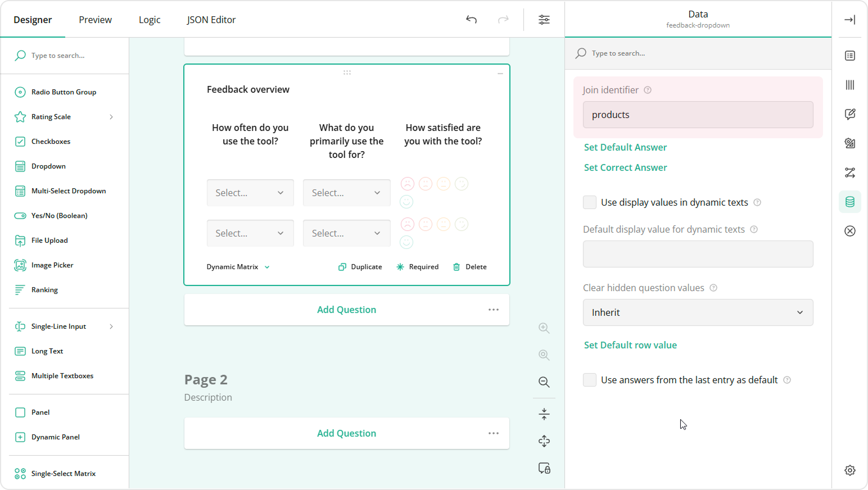Switch to the Preview tab
868x490 pixels.
point(95,19)
